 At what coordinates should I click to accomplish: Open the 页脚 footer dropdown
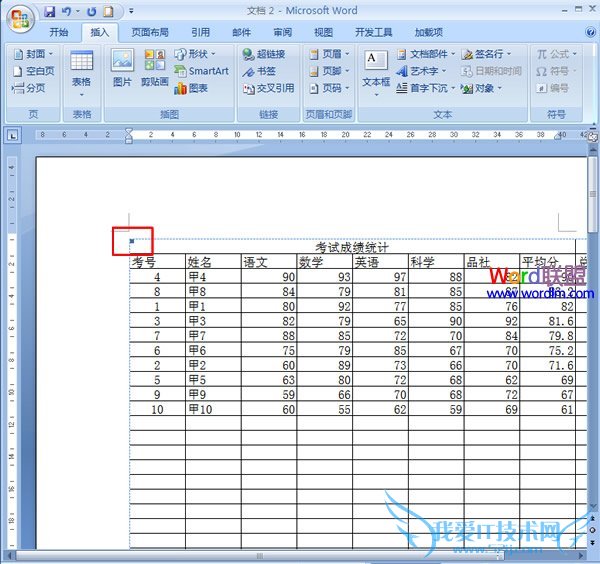click(x=329, y=71)
